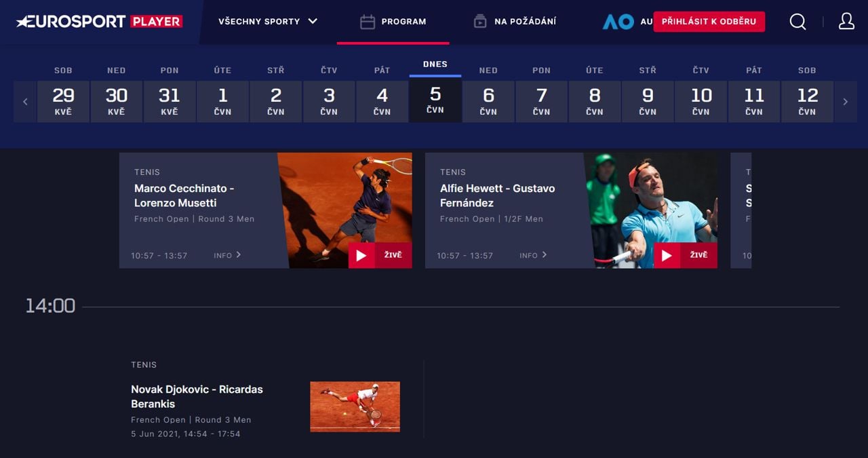Click 'French Open | Round 3 Men' under Djokovic
Viewport: 868px width, 458px height.
[x=191, y=420]
